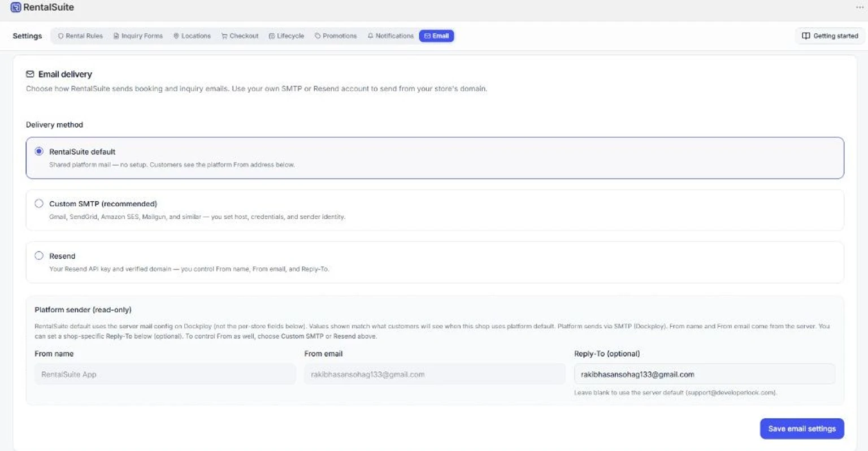Click the From name field
Image resolution: width=868 pixels, height=451 pixels.
pyautogui.click(x=165, y=374)
